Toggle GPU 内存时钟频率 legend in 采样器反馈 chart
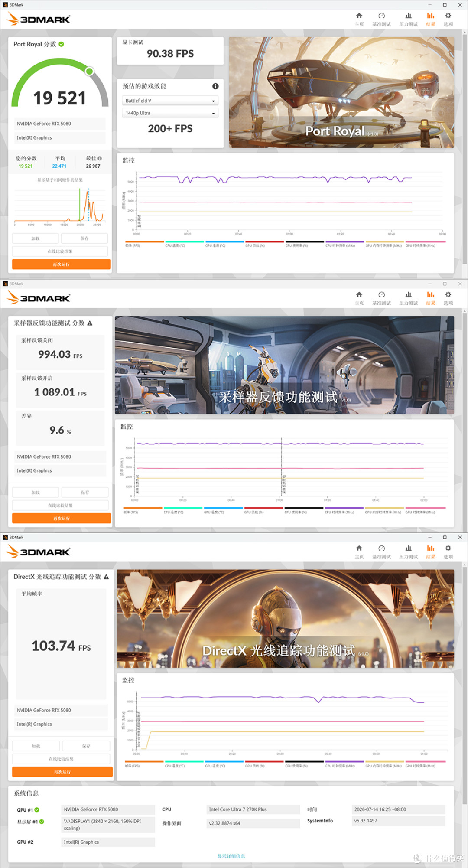The width and height of the screenshot is (468, 868). pyautogui.click(x=384, y=510)
